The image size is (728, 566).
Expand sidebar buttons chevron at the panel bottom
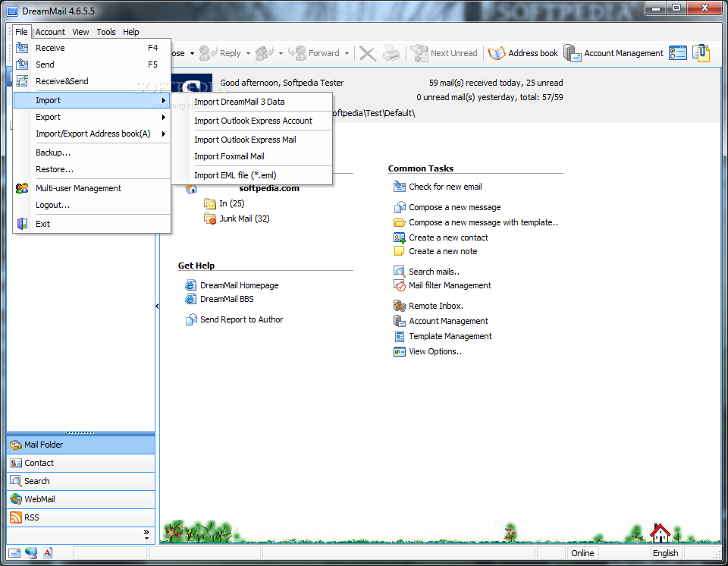(146, 535)
